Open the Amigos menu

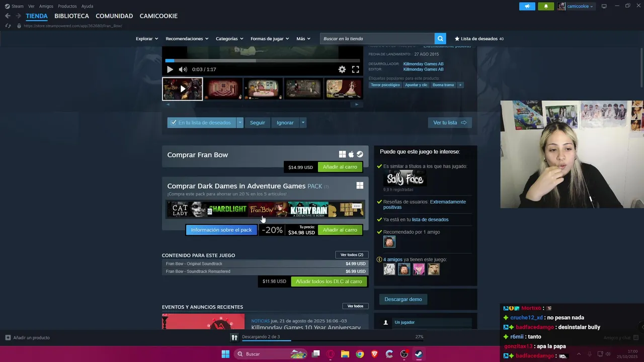(x=46, y=6)
